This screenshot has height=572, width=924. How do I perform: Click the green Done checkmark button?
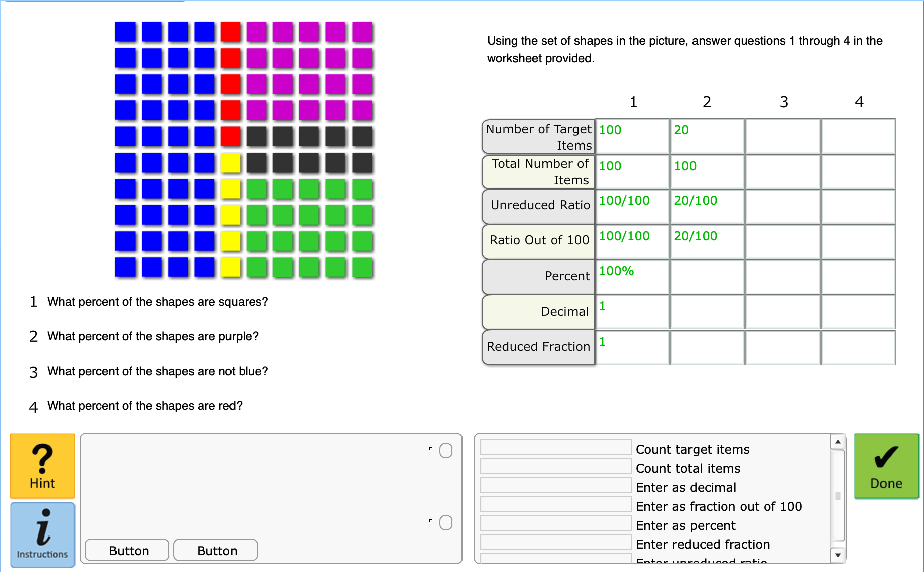(886, 466)
